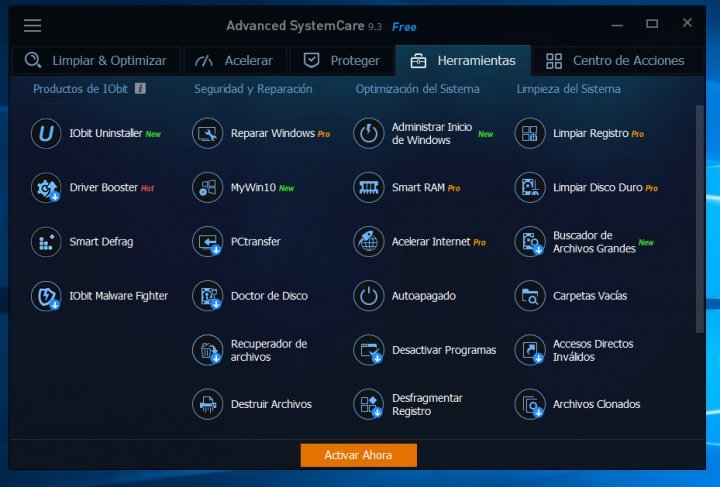Click the Optimización del Sistema heading

(417, 89)
